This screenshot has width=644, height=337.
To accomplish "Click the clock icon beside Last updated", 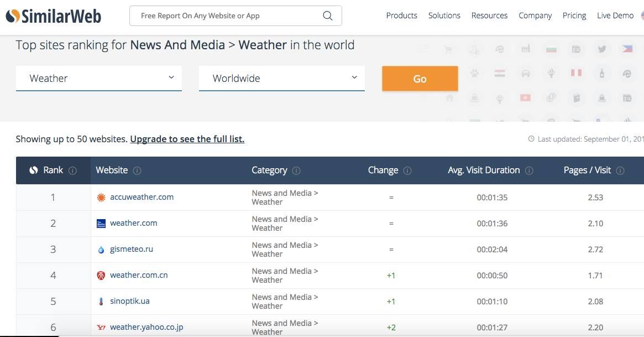I will [531, 139].
